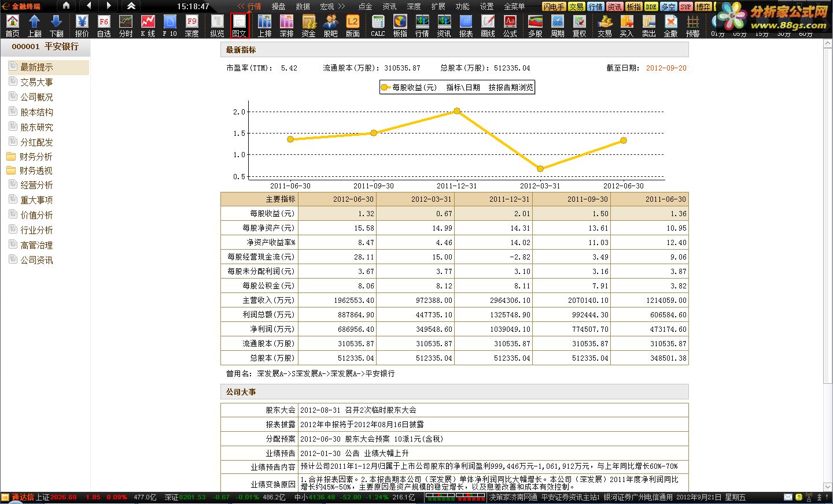Open the 报价 quotes icon

tap(82, 25)
